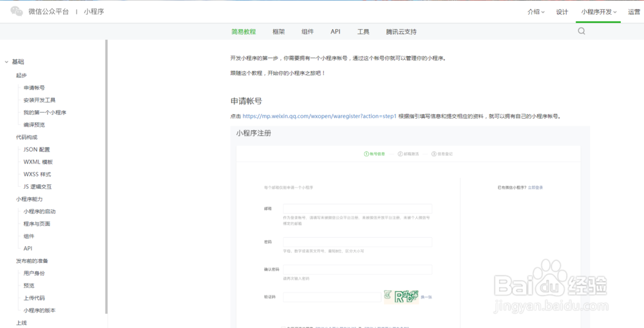
Task: Select 发布前的准备 in the sidebar
Action: (x=32, y=261)
